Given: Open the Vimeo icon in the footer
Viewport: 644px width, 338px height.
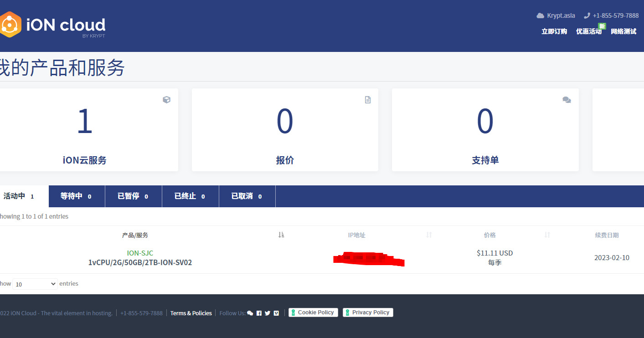Looking at the screenshot, I should point(276,313).
